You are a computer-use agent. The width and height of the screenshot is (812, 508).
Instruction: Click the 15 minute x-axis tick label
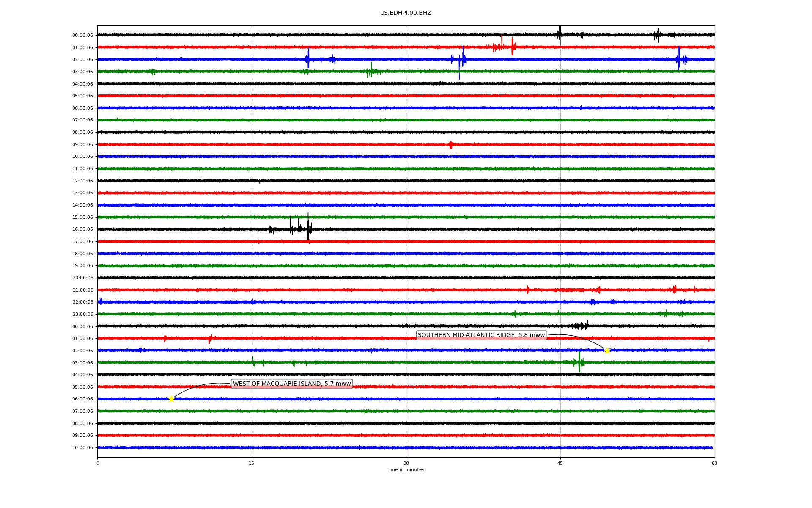click(x=252, y=463)
